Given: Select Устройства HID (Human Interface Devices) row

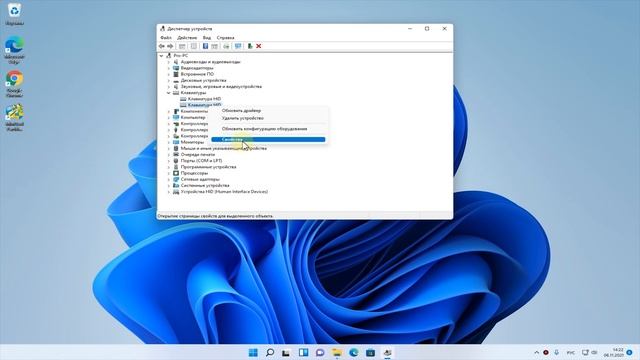Looking at the screenshot, I should (x=220, y=191).
